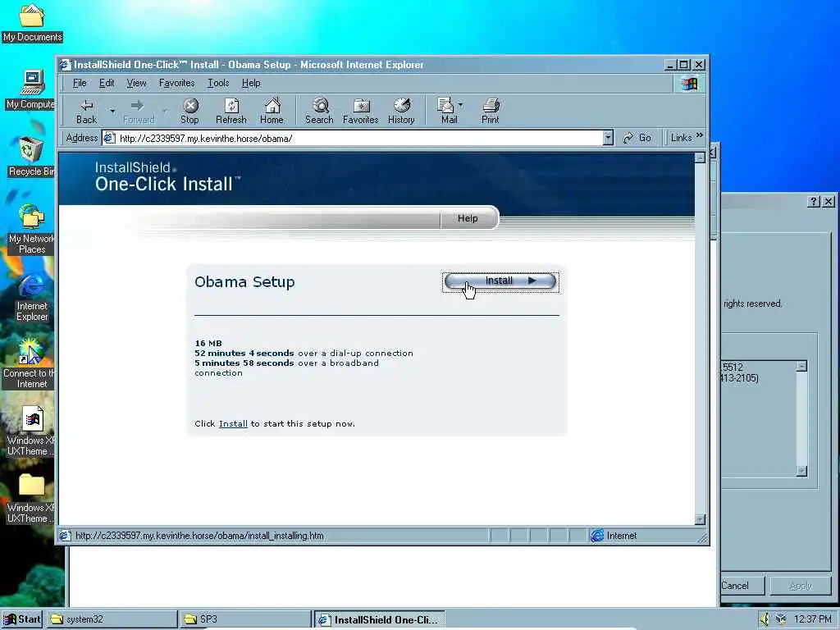840x630 pixels.
Task: Open the History toolbar icon
Action: tap(401, 112)
